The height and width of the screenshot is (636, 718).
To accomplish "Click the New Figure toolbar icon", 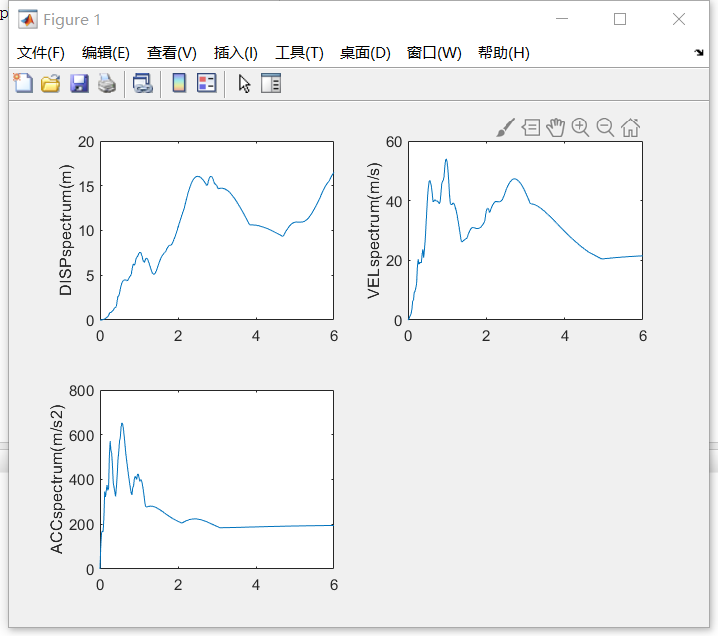I will coord(23,83).
